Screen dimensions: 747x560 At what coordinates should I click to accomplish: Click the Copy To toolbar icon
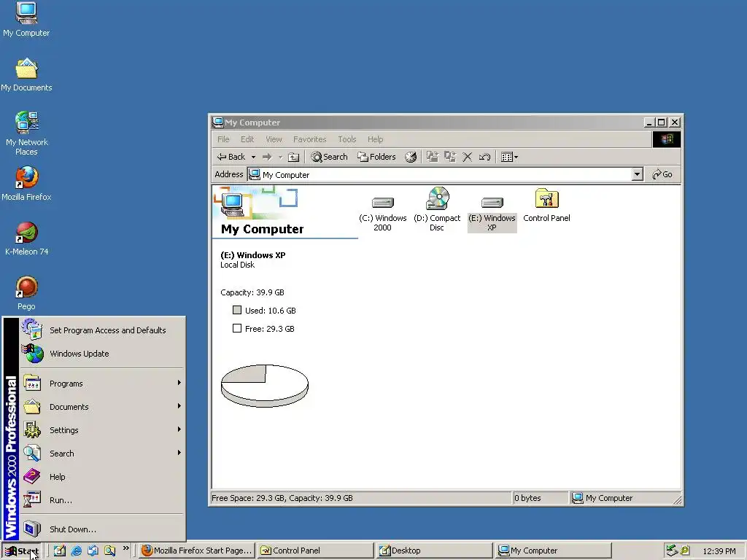click(x=450, y=157)
